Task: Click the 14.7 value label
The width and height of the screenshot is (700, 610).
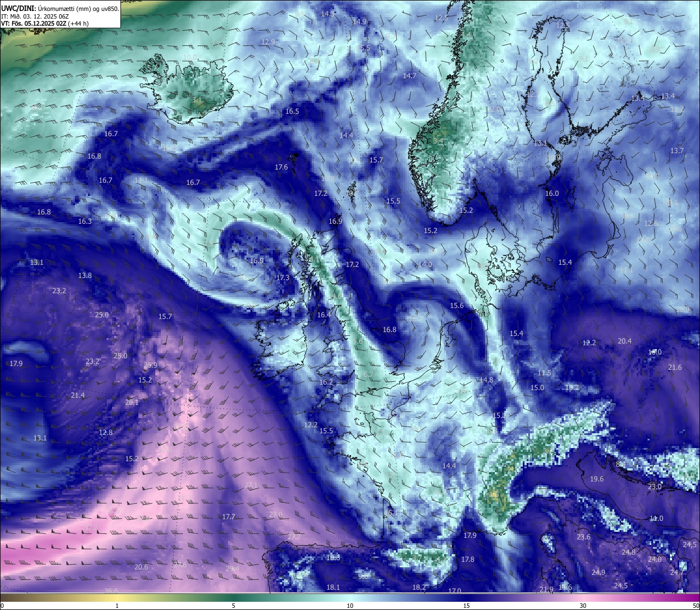Action: click(409, 75)
